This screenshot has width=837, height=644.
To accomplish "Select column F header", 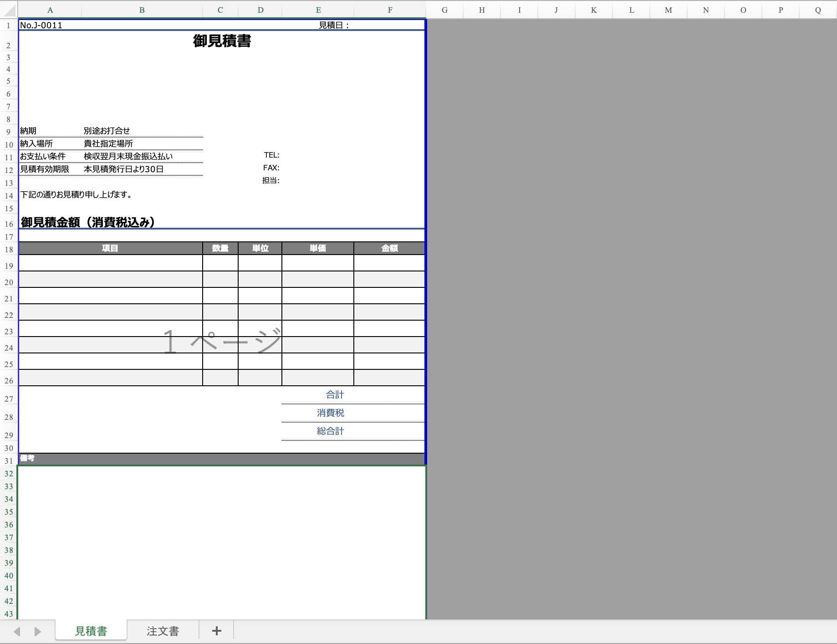I will (x=390, y=10).
